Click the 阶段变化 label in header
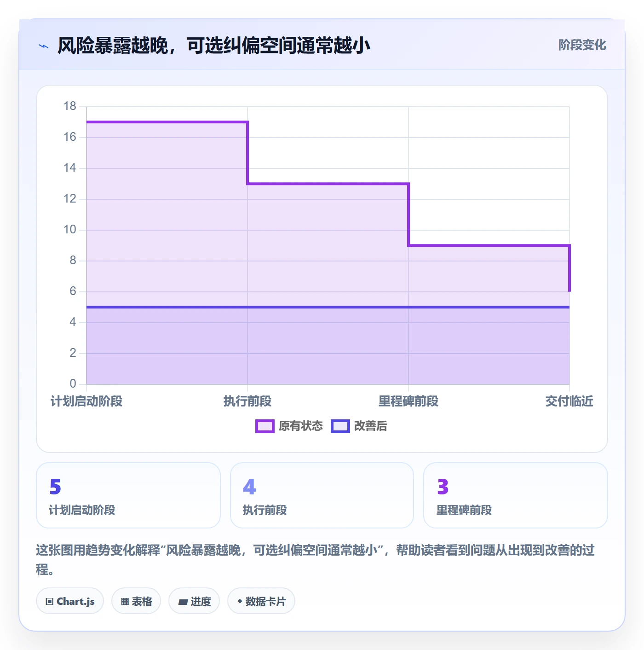This screenshot has width=644, height=650. click(582, 45)
